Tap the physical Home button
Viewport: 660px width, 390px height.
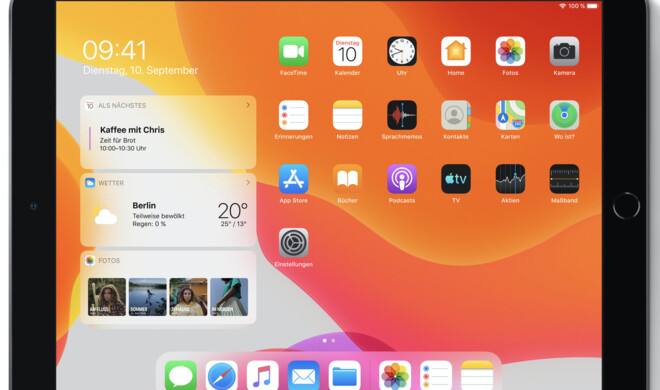tap(626, 206)
